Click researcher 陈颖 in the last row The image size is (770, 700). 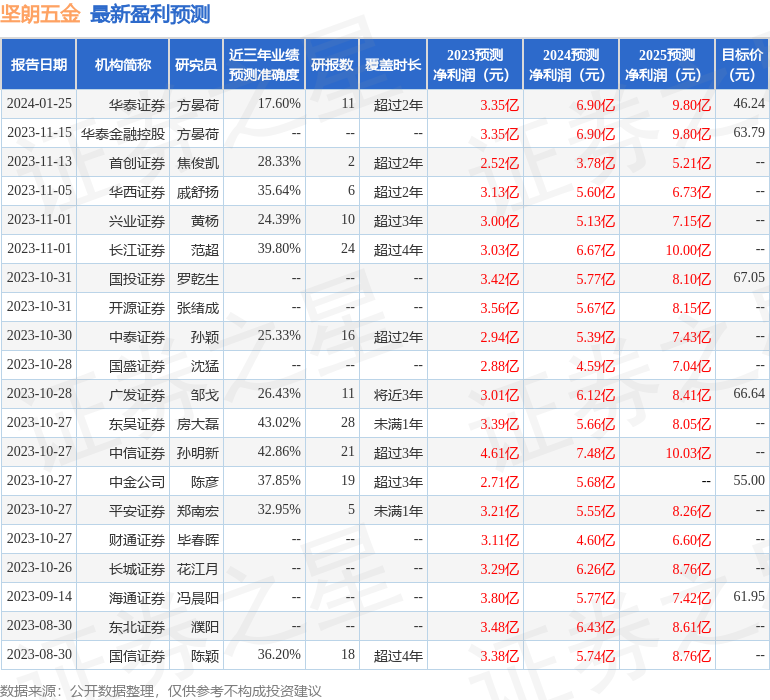205,656
